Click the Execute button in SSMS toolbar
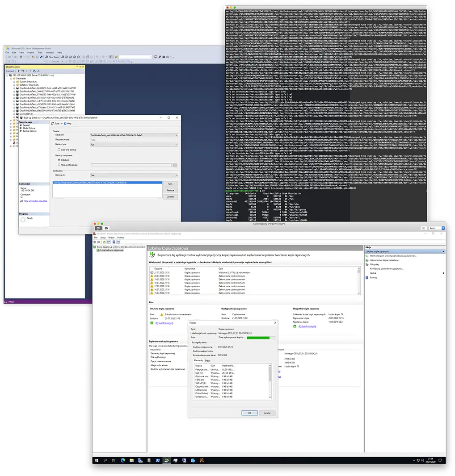Screen dimensions: 455x476 tap(54, 61)
